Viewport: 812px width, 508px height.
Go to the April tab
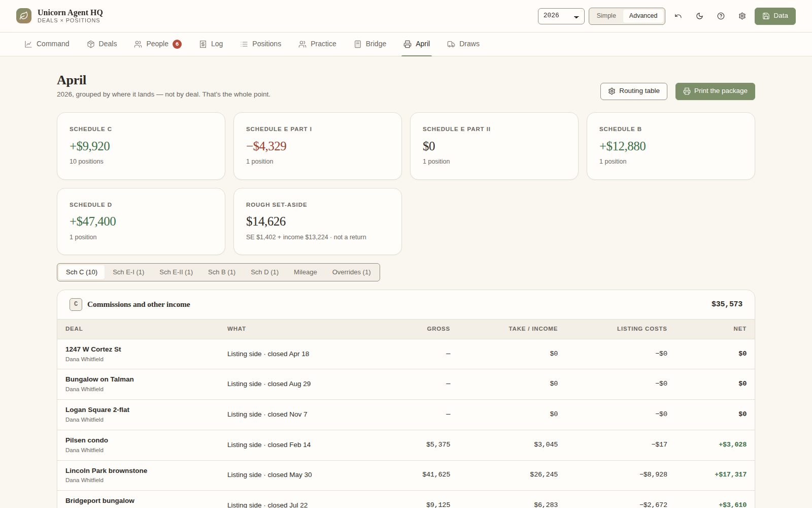pos(417,44)
